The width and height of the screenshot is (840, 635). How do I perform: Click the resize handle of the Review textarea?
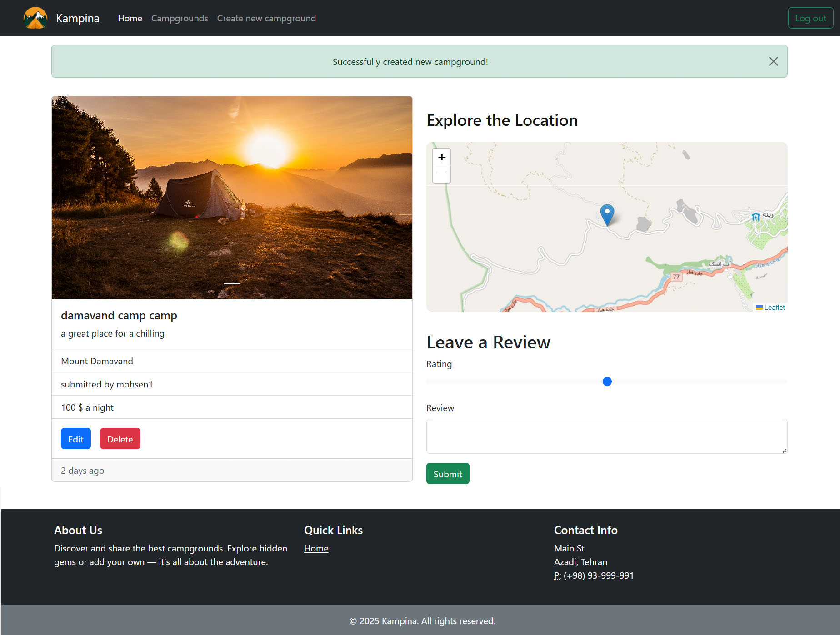point(784,450)
